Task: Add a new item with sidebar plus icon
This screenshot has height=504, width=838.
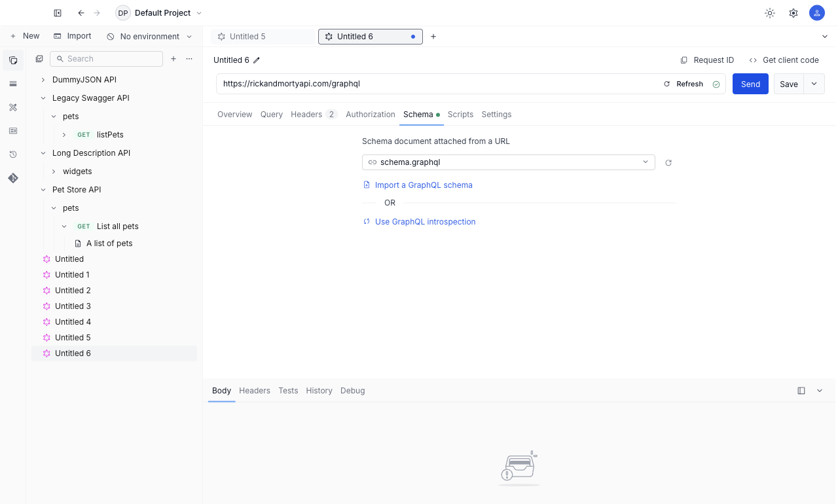Action: [x=173, y=59]
